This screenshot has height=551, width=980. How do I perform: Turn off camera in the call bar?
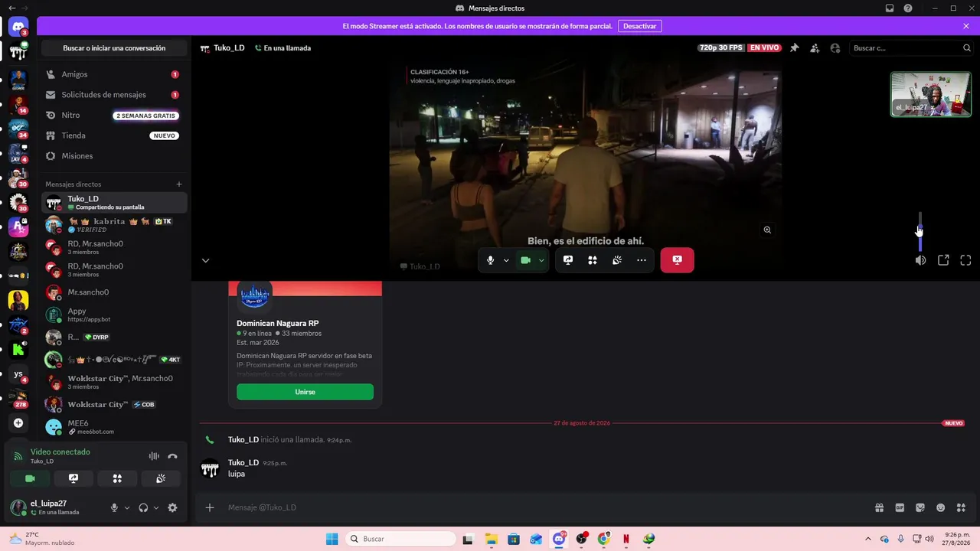(525, 260)
